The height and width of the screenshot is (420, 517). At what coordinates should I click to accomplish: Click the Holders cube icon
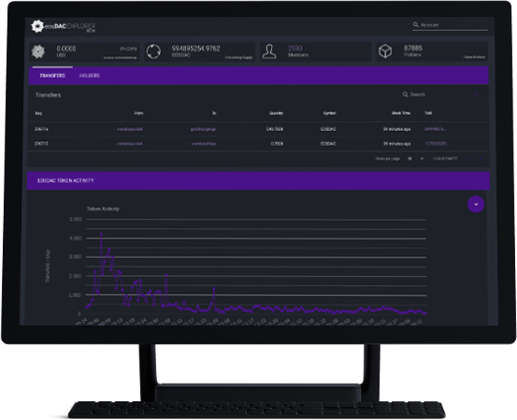(x=385, y=51)
